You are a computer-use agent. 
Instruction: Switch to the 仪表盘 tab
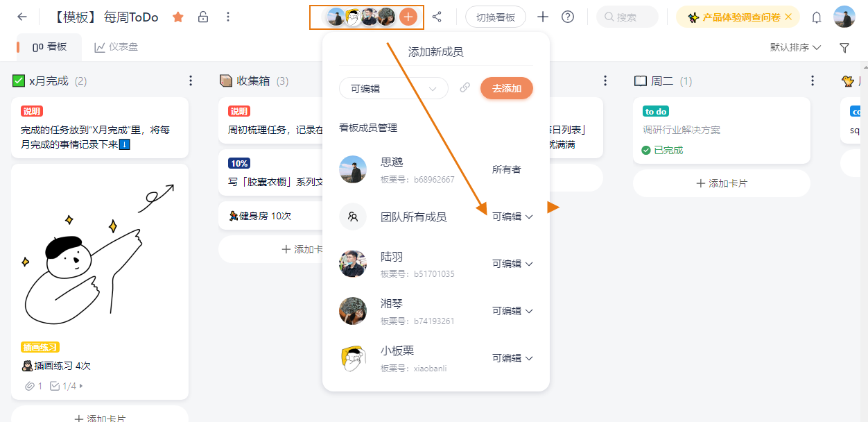(x=116, y=47)
